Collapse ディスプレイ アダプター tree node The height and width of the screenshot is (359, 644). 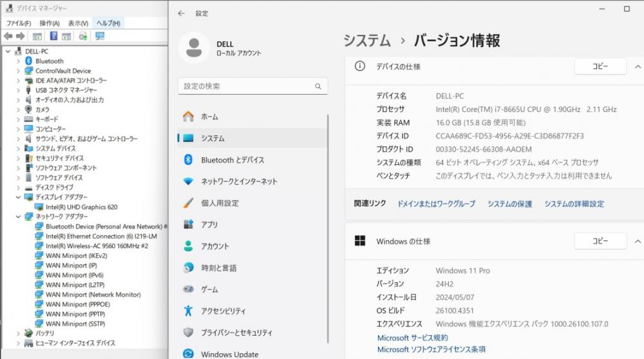tap(18, 197)
